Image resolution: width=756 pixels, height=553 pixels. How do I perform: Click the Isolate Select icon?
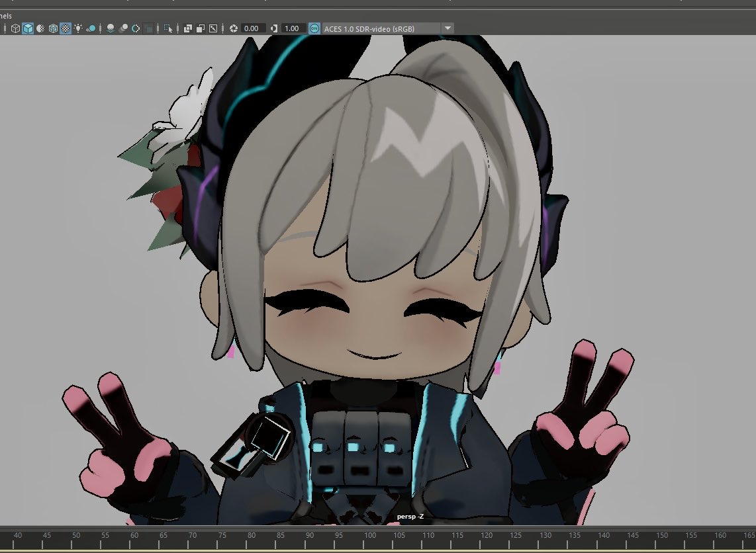point(168,28)
